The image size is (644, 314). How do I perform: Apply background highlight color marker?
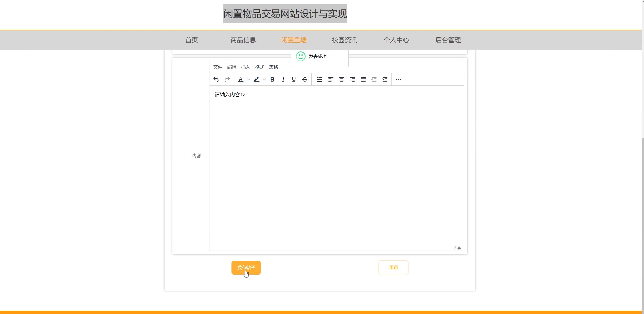pos(257,79)
